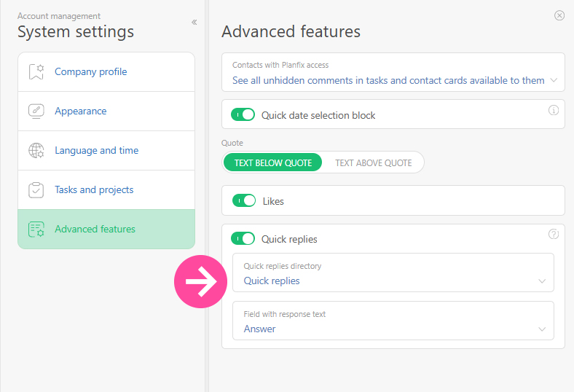Open the Appearance settings section
574x392 pixels.
[80, 111]
